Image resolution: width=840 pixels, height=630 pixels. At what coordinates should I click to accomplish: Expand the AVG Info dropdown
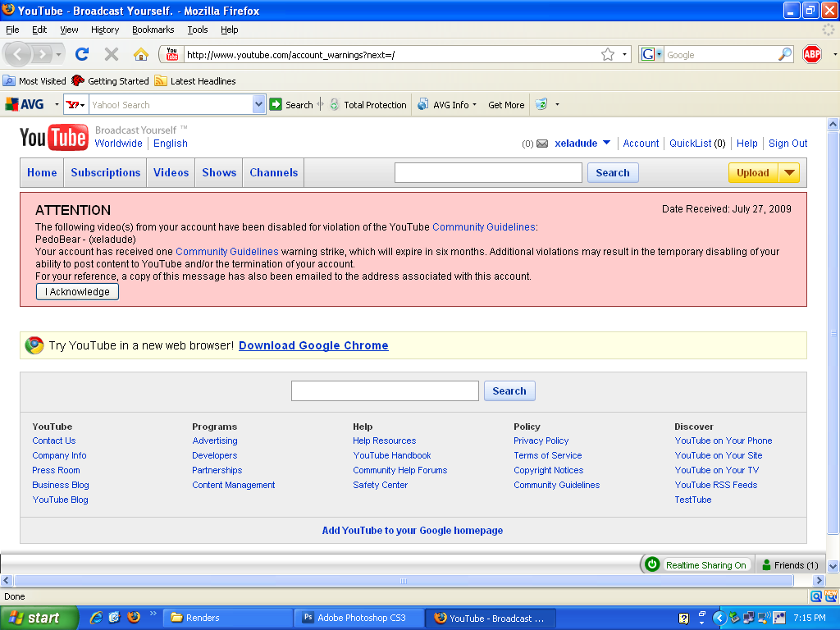473,105
